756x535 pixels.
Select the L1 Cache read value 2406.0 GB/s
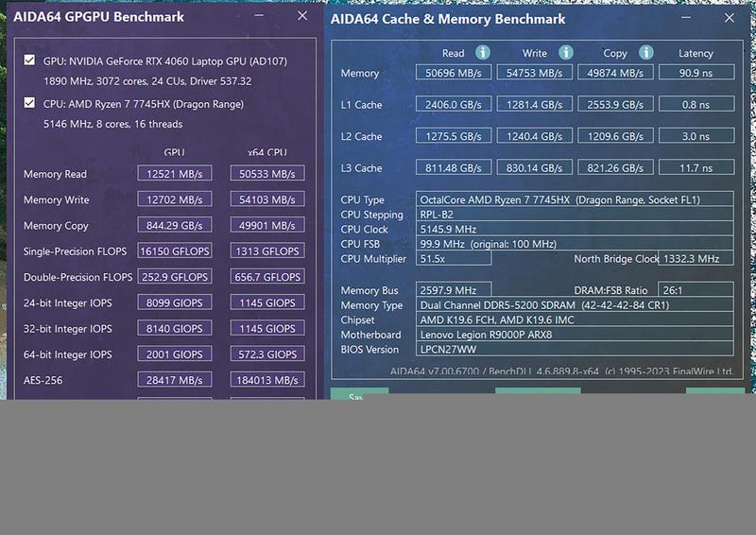click(x=454, y=104)
